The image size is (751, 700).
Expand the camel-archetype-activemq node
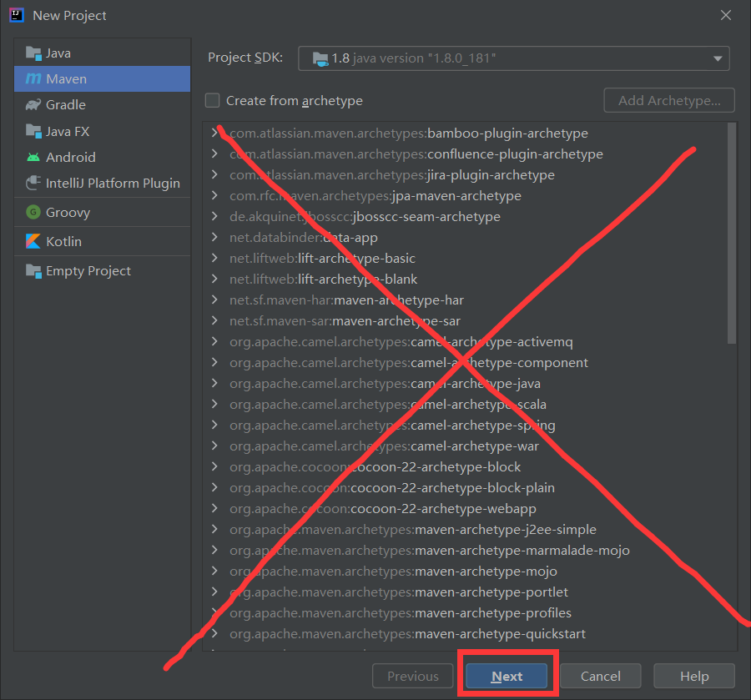[x=214, y=341]
